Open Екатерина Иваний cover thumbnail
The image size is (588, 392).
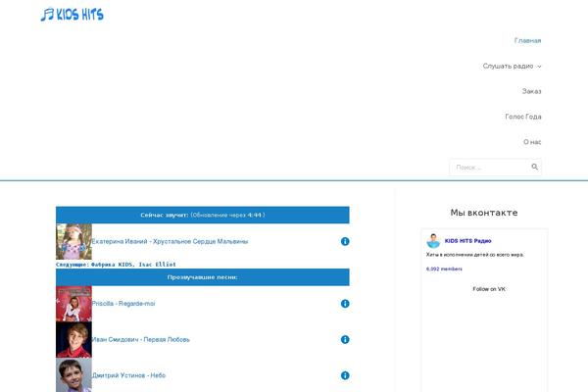(x=73, y=242)
